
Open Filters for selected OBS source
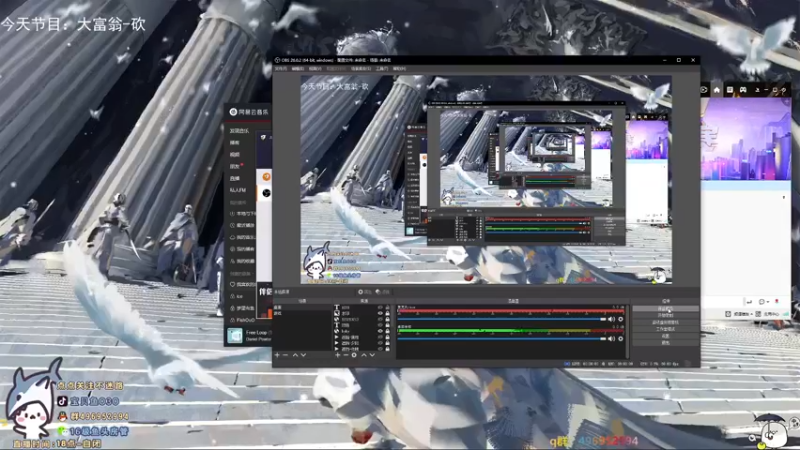click(383, 292)
